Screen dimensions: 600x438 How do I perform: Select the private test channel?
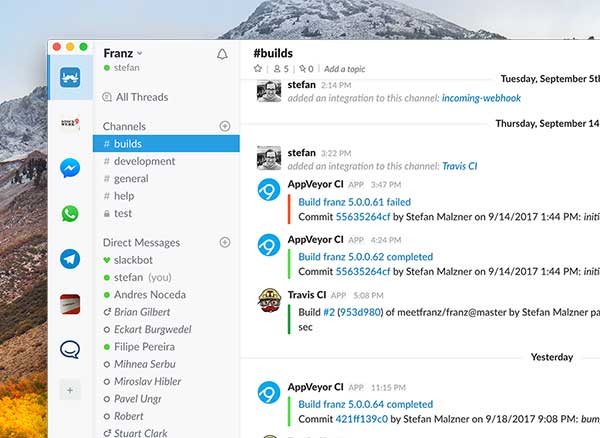166,213
